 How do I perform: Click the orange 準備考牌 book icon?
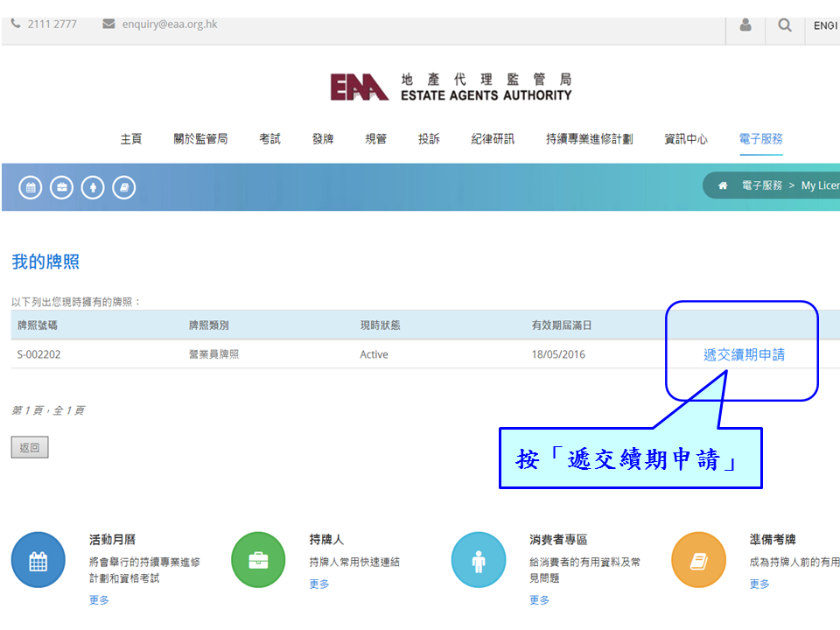pyautogui.click(x=698, y=560)
